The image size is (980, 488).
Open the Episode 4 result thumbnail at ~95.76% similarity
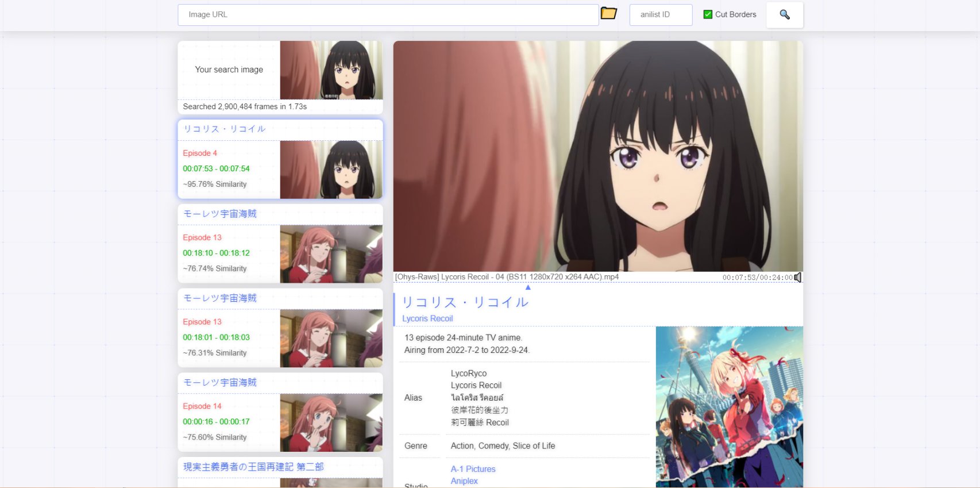pyautogui.click(x=331, y=170)
